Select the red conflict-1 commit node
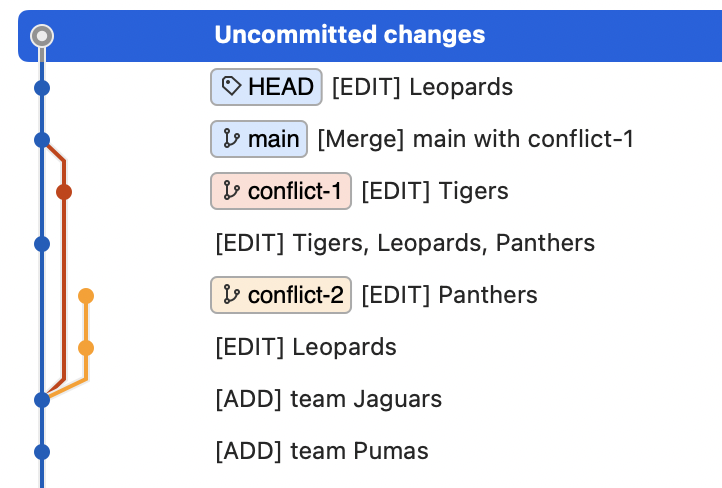 [x=64, y=192]
